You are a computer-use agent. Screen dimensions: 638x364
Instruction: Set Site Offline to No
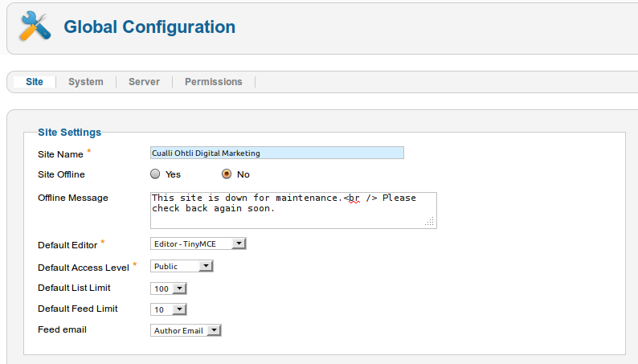coord(227,174)
